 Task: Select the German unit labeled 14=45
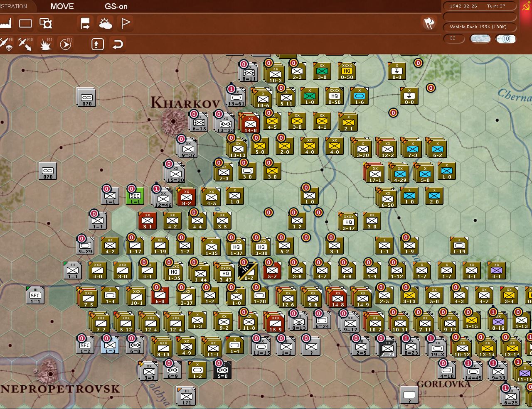tap(473, 372)
